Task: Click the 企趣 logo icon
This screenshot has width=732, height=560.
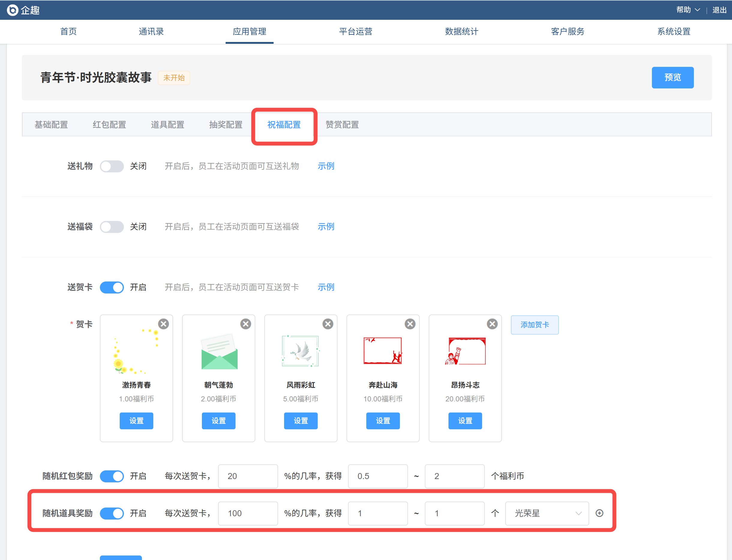Action: [12, 10]
